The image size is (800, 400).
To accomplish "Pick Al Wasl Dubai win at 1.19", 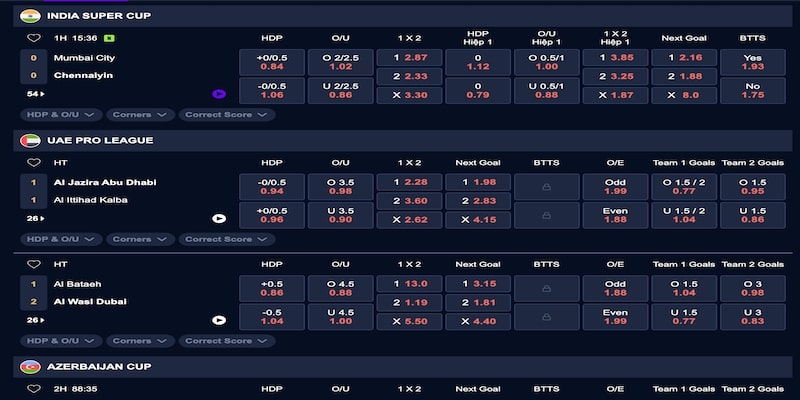I will 409,302.
